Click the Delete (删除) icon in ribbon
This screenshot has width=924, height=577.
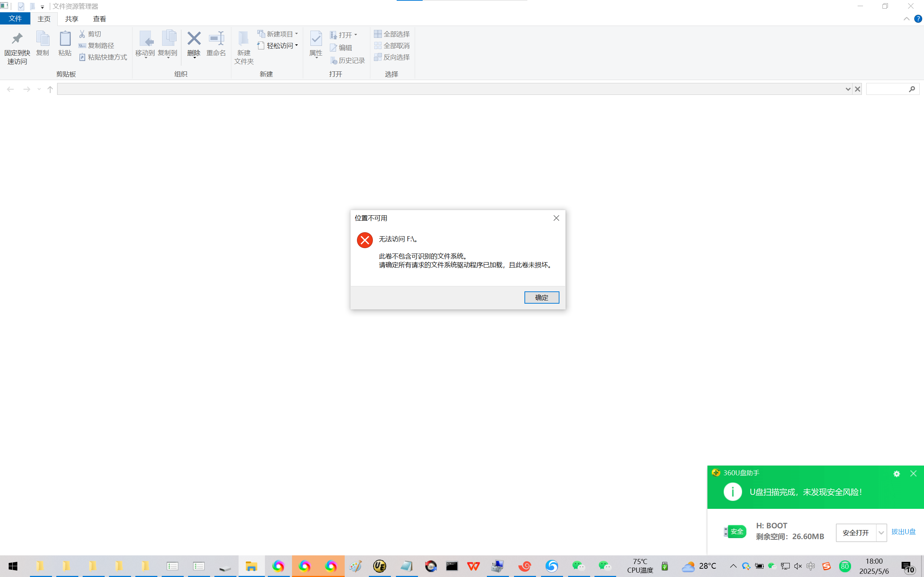[x=194, y=39]
